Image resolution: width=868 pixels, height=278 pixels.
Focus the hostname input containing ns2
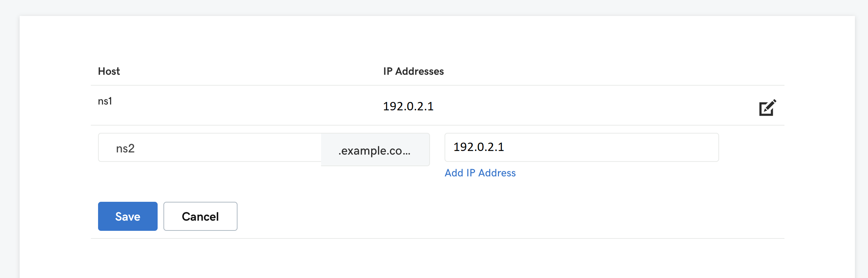209,147
